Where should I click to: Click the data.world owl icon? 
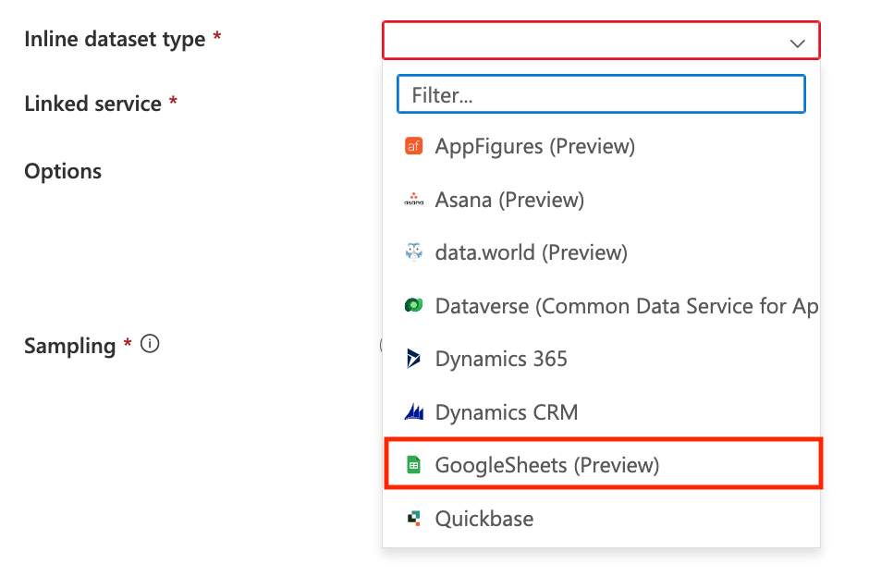(413, 252)
